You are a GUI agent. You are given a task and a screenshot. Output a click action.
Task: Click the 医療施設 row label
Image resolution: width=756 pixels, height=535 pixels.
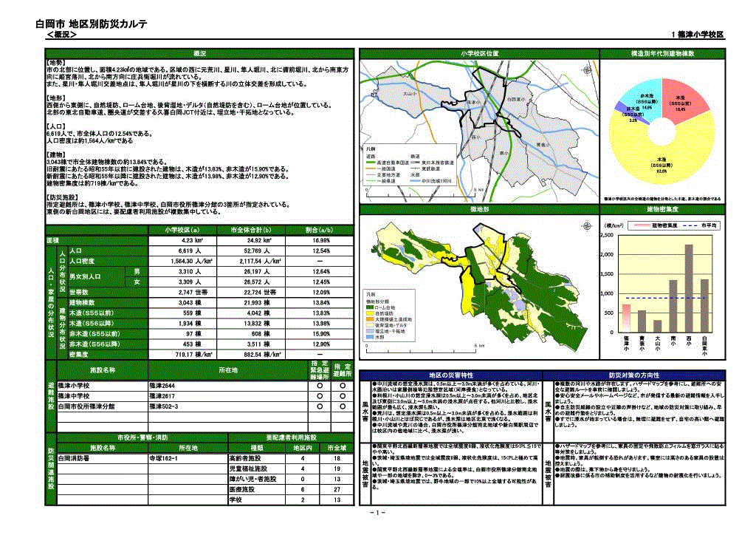click(241, 489)
